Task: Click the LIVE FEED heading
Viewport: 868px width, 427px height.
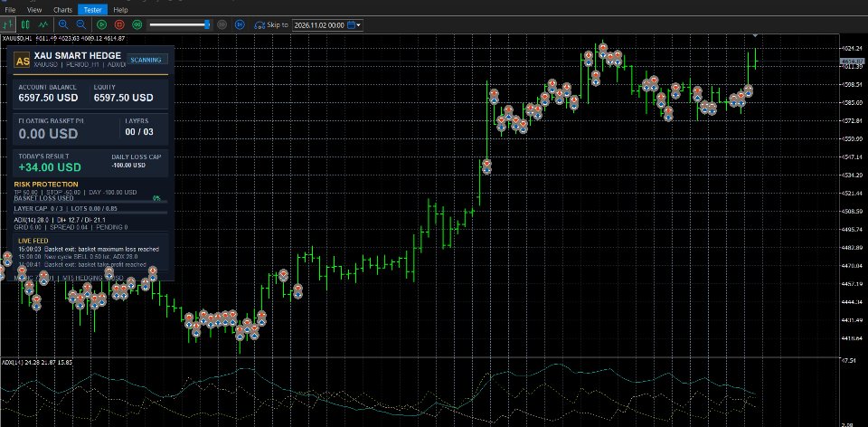Action: pos(33,241)
